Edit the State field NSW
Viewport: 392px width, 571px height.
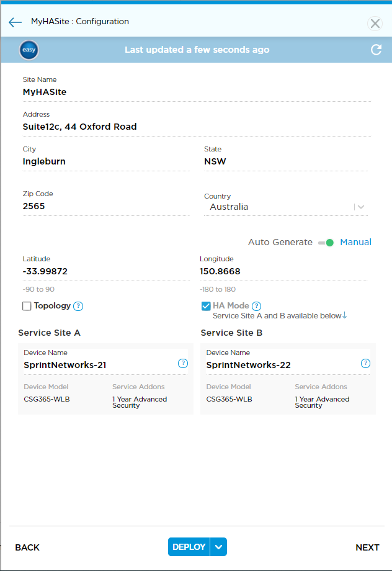286,162
